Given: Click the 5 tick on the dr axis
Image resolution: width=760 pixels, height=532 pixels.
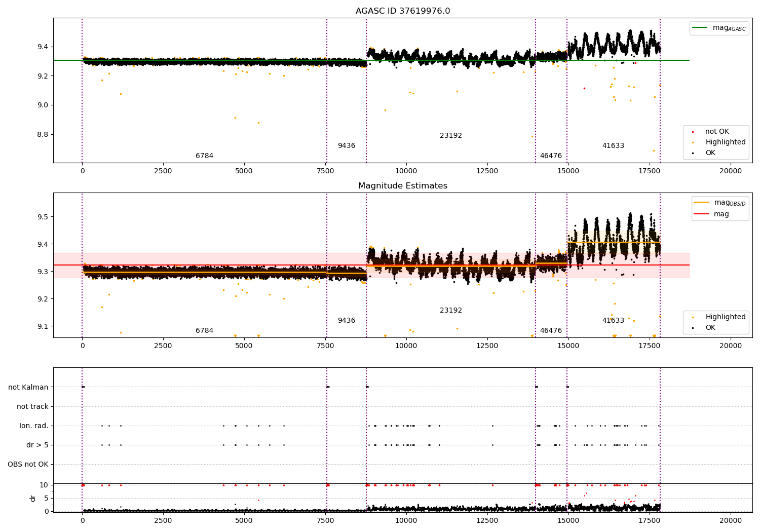Looking at the screenshot, I should click(47, 499).
